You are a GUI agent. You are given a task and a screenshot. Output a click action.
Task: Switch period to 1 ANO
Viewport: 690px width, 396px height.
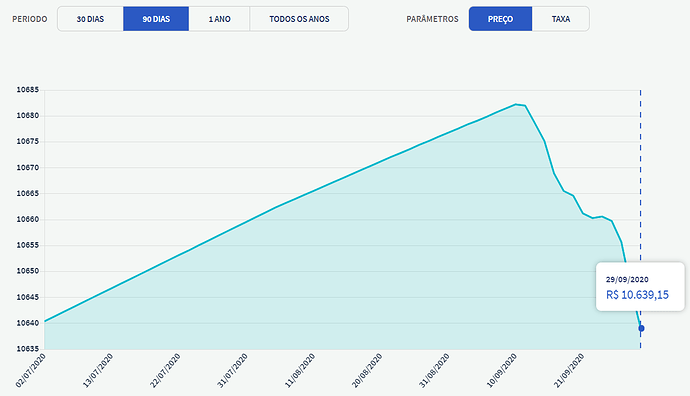(220, 19)
